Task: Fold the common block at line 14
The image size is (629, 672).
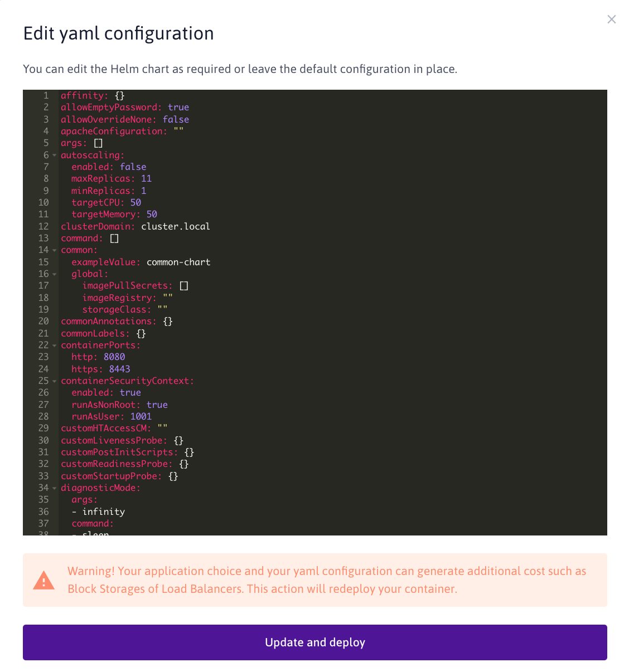Action: coord(54,250)
